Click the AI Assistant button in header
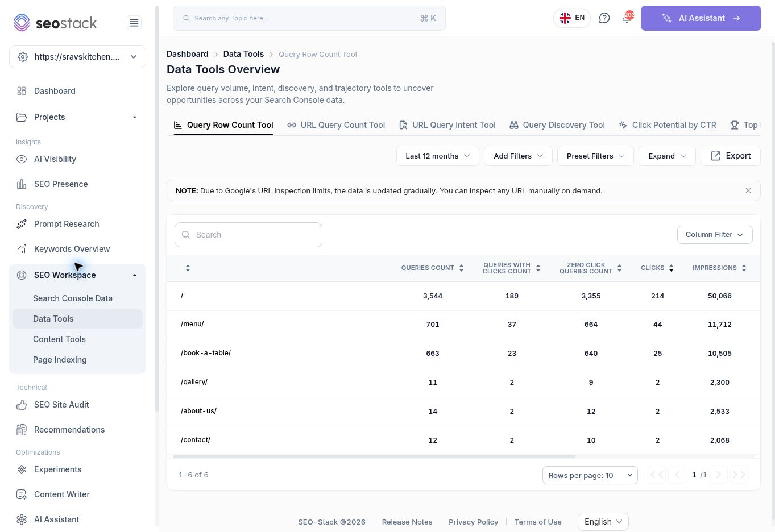The image size is (775, 532). [701, 18]
